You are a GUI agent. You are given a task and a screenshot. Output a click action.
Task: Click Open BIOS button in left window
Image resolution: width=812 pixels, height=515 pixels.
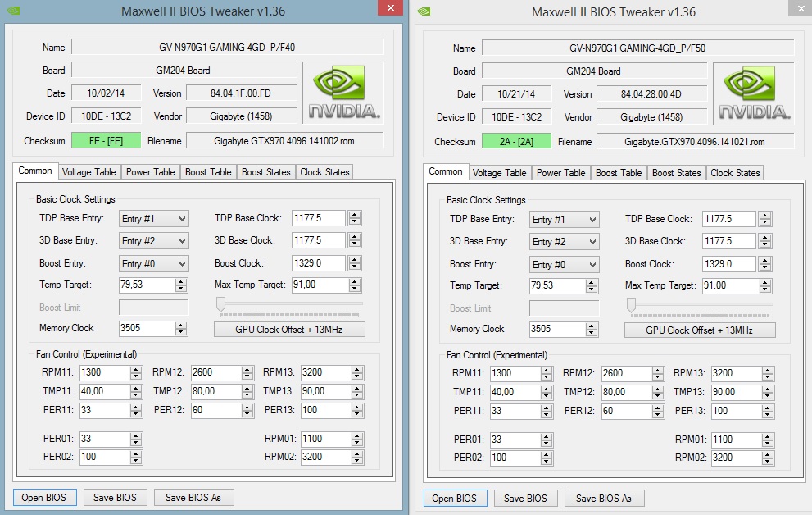click(x=44, y=498)
